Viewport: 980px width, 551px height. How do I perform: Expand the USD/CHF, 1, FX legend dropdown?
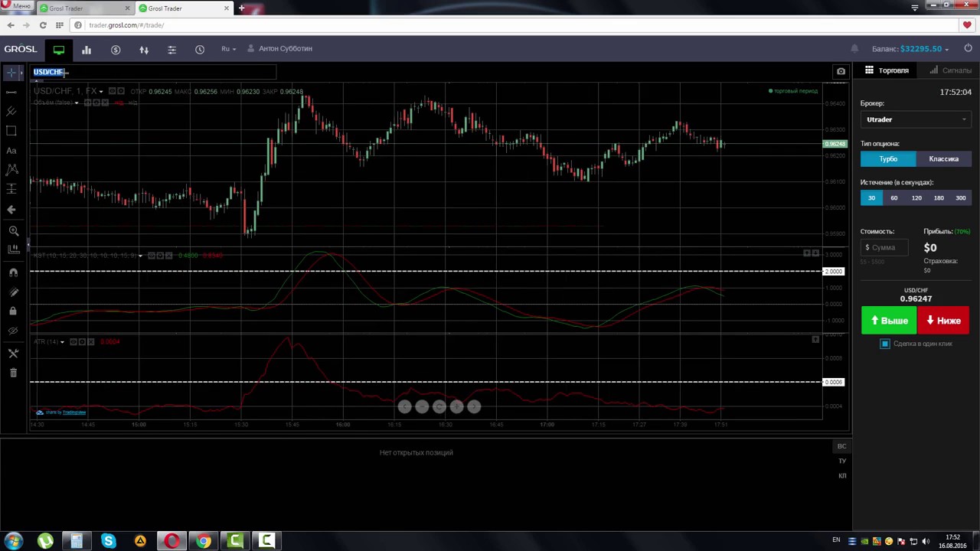(100, 92)
